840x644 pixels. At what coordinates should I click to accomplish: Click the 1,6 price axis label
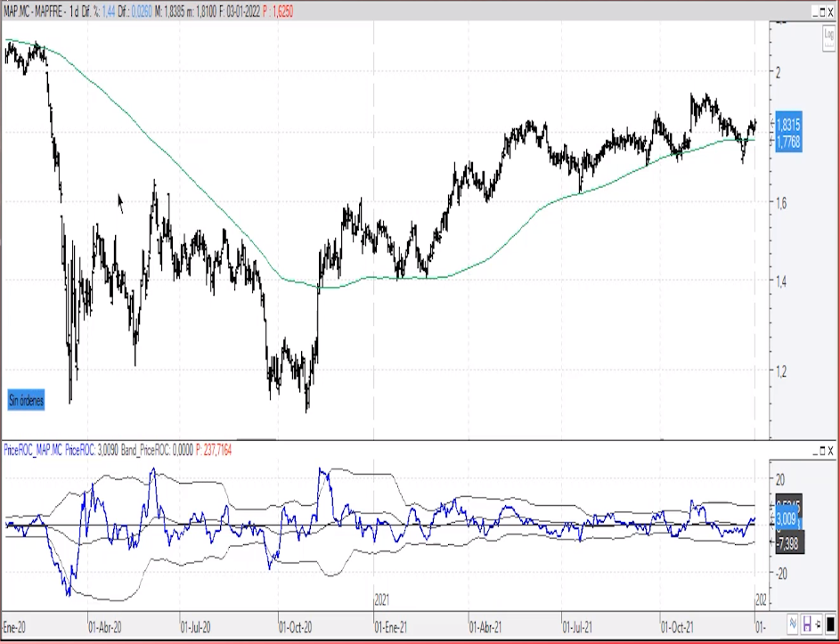click(781, 203)
